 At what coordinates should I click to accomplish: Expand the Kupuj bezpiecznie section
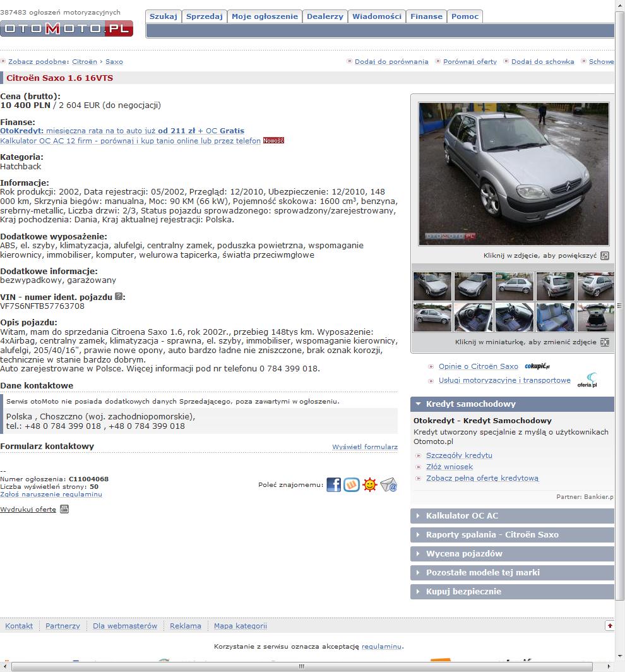[513, 591]
